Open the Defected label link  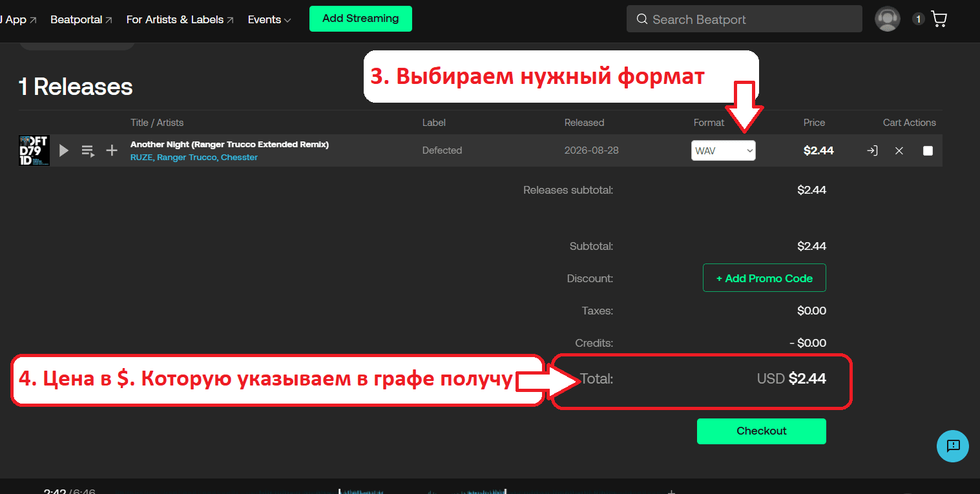[442, 150]
